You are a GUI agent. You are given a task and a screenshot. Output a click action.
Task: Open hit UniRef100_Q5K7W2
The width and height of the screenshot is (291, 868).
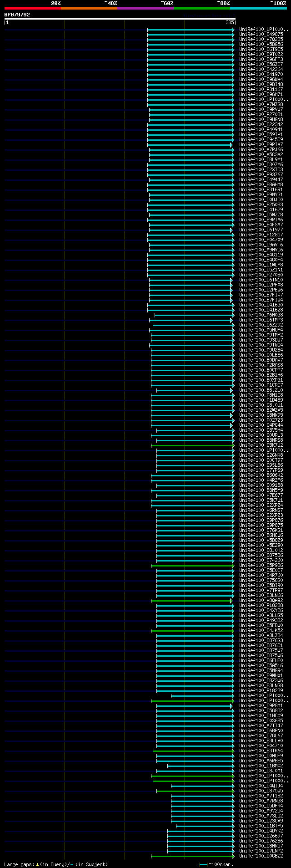(x=261, y=445)
